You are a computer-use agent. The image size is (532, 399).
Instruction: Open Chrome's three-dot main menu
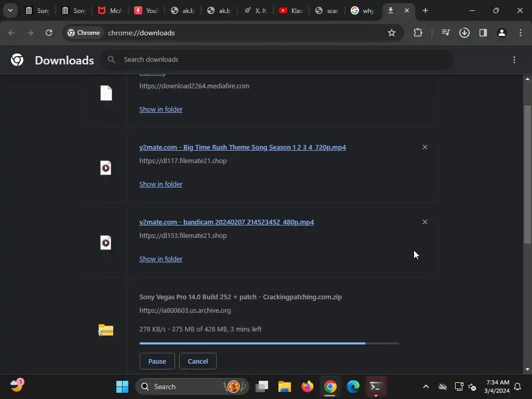tap(521, 33)
